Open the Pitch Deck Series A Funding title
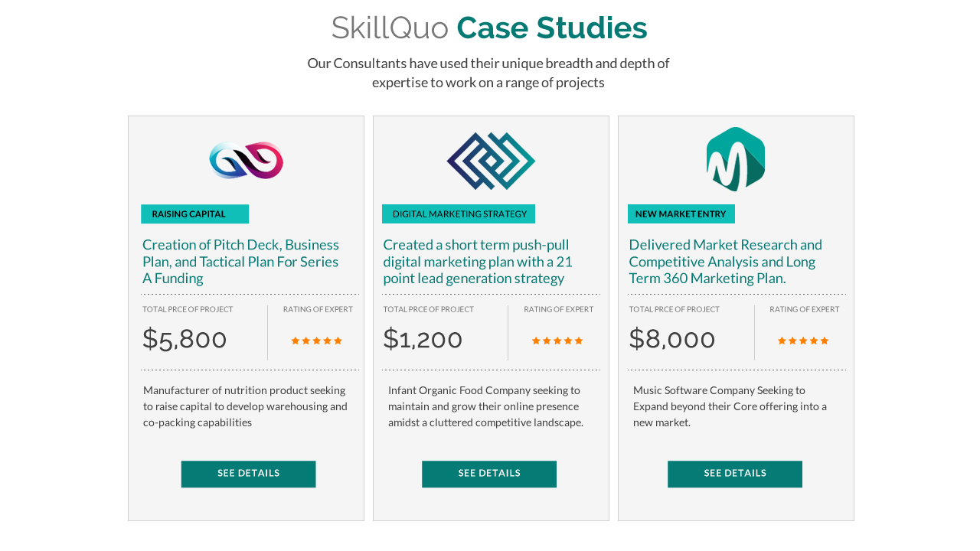 point(240,261)
